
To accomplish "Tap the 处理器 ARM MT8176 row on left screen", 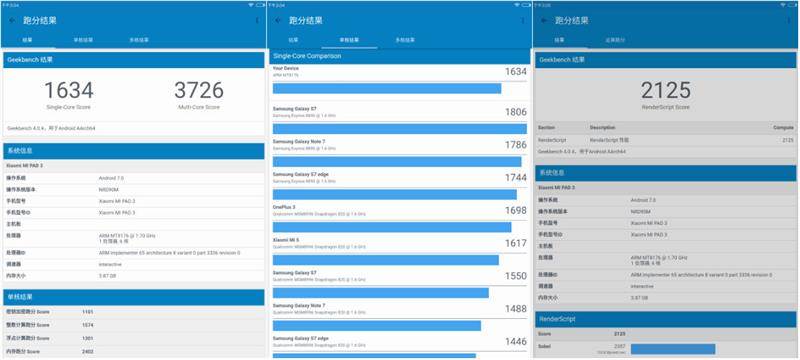I will coord(134,238).
